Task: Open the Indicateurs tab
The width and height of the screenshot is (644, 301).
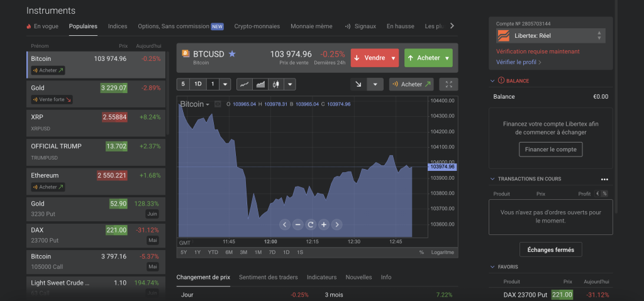Action: pos(321,277)
